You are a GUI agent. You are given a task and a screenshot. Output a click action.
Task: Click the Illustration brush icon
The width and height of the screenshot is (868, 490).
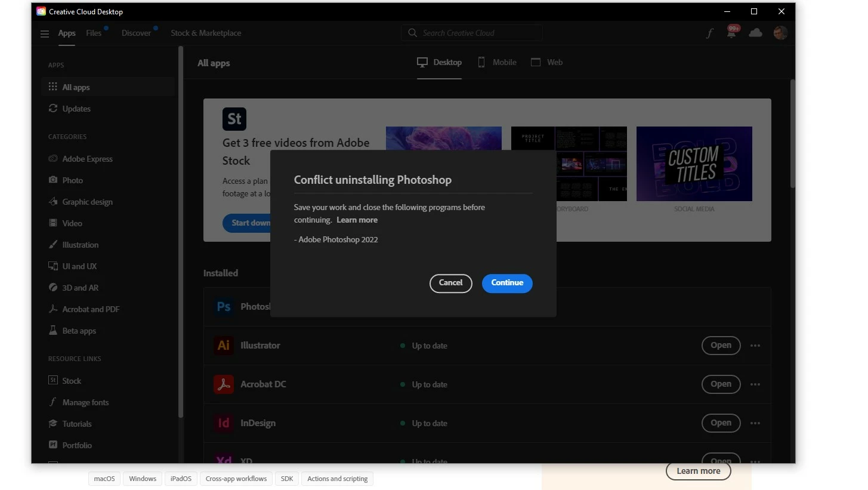tap(52, 245)
